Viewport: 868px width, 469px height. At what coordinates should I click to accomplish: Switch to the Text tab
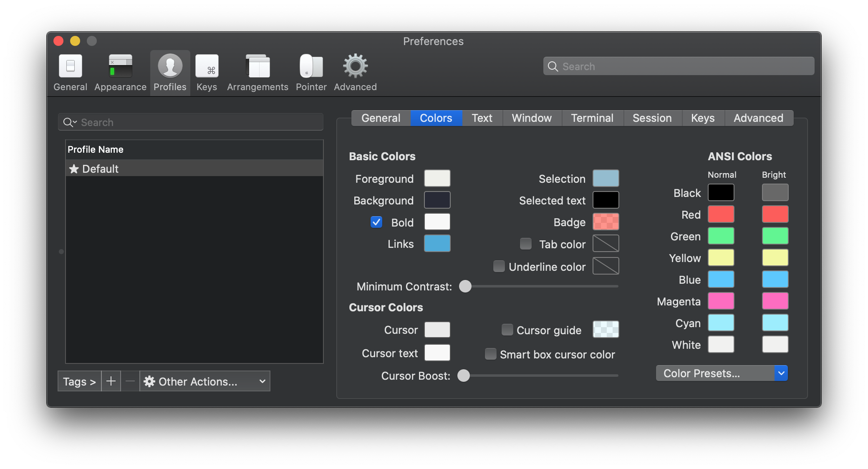click(482, 118)
